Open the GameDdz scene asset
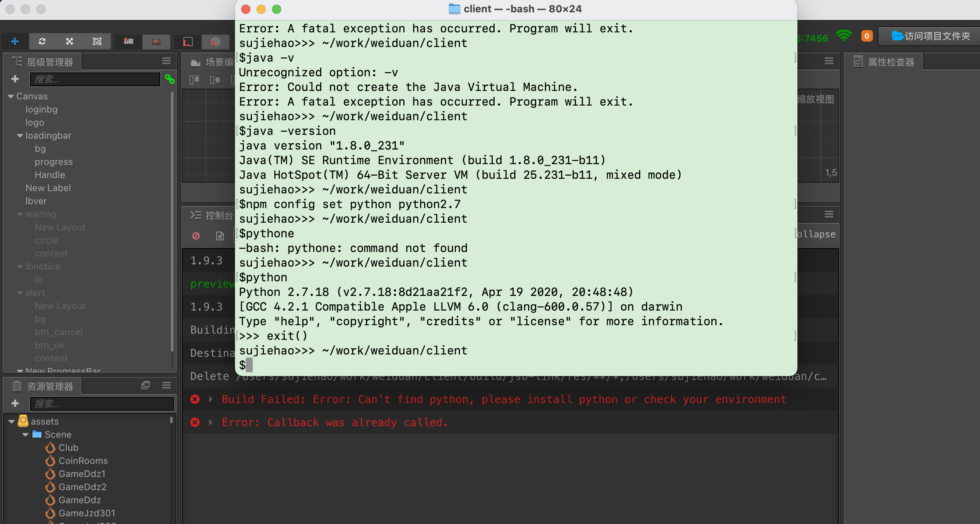 (79, 500)
